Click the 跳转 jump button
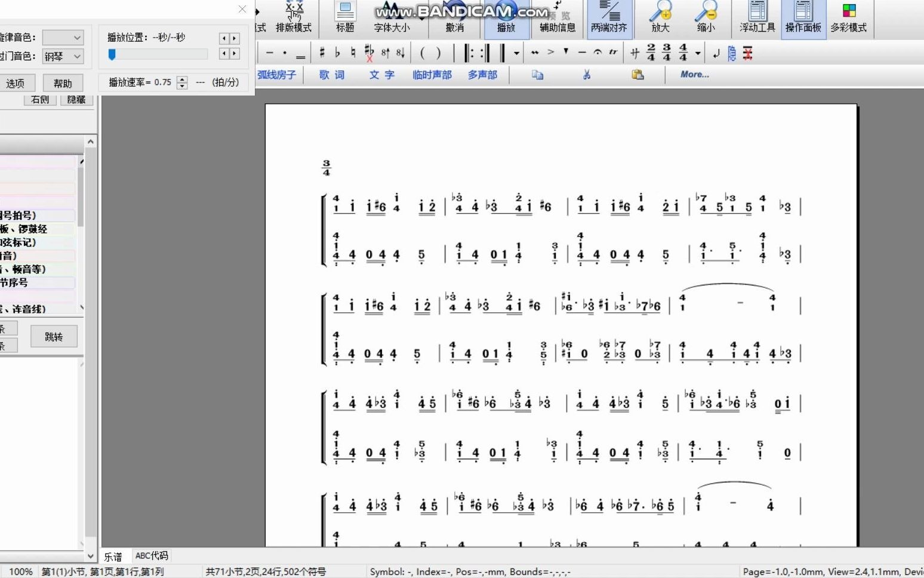Screen dimensions: 924x578 [x=54, y=337]
